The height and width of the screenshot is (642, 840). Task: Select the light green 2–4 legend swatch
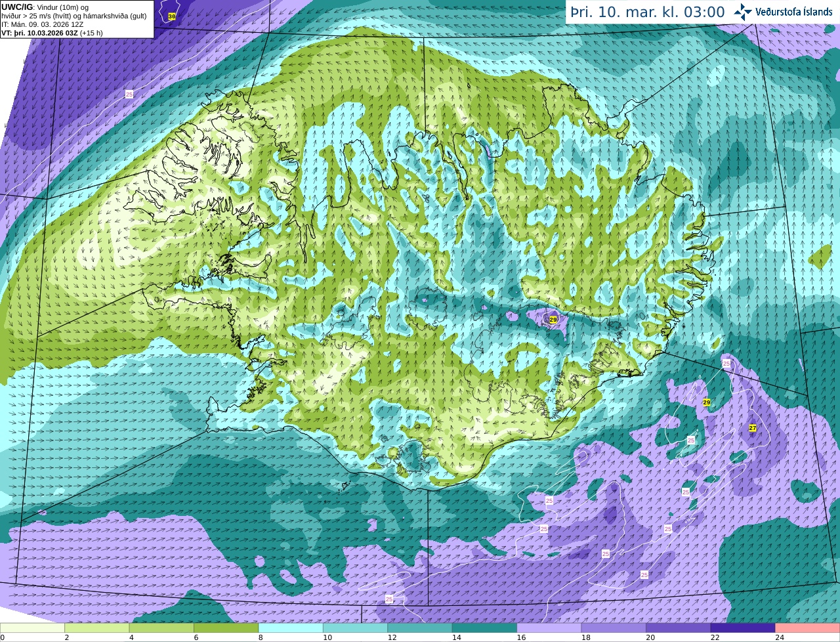[x=96, y=628]
